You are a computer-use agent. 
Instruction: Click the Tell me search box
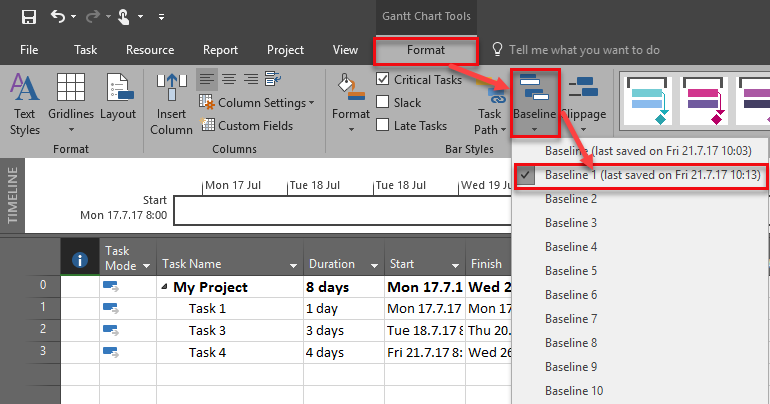coord(584,49)
